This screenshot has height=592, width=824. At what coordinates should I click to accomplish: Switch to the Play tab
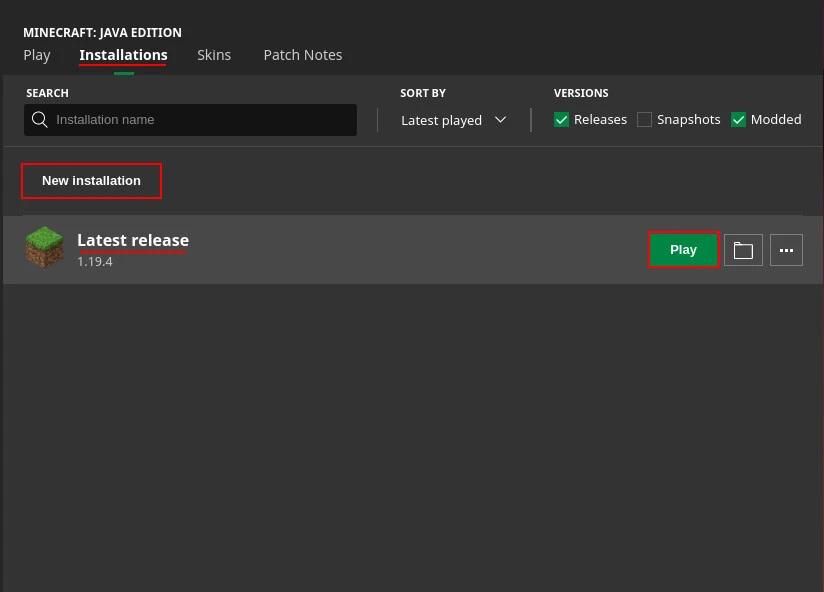point(37,55)
